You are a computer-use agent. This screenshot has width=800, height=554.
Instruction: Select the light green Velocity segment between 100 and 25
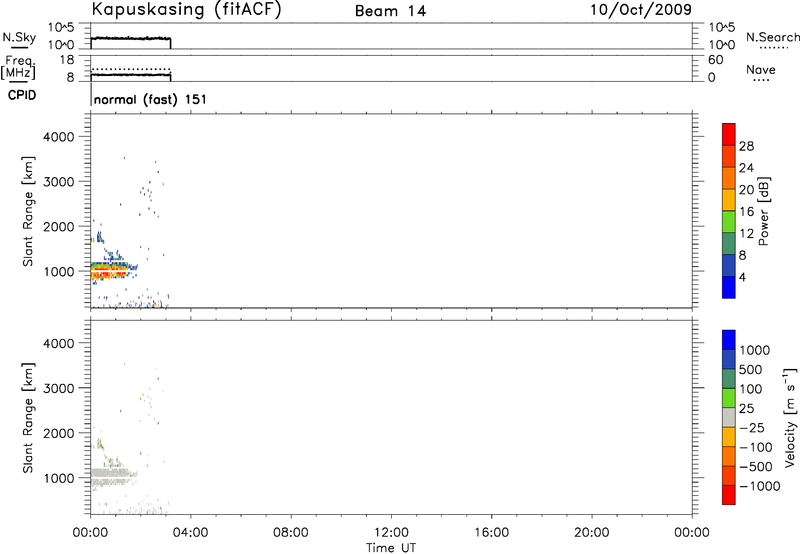(729, 398)
